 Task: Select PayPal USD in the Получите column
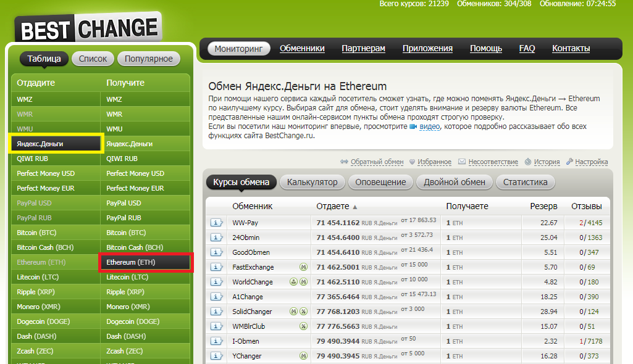point(145,203)
